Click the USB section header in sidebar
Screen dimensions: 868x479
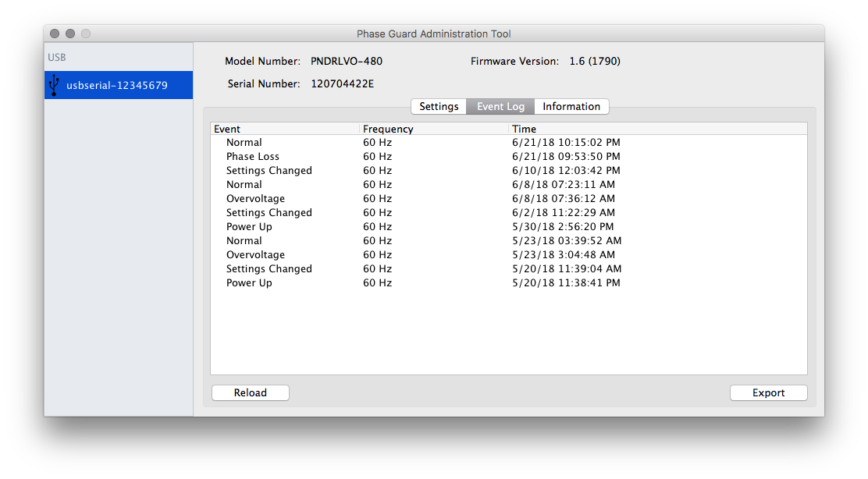point(56,58)
